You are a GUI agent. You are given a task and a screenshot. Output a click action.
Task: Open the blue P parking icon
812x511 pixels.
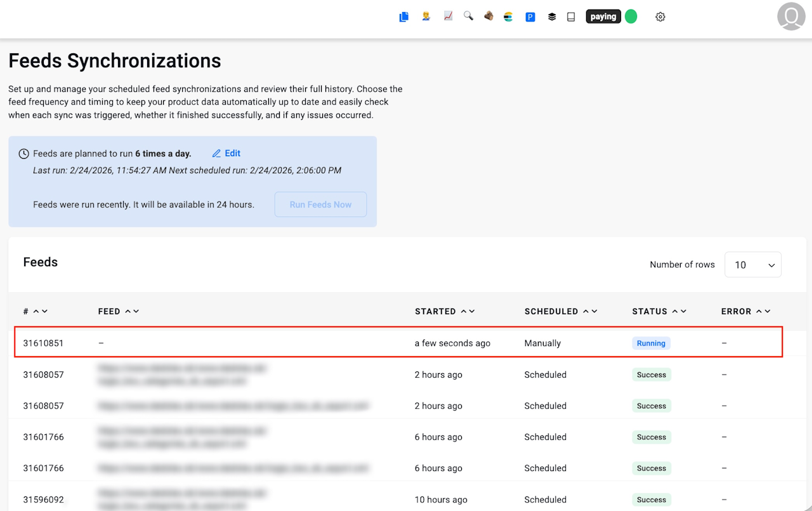(x=530, y=17)
